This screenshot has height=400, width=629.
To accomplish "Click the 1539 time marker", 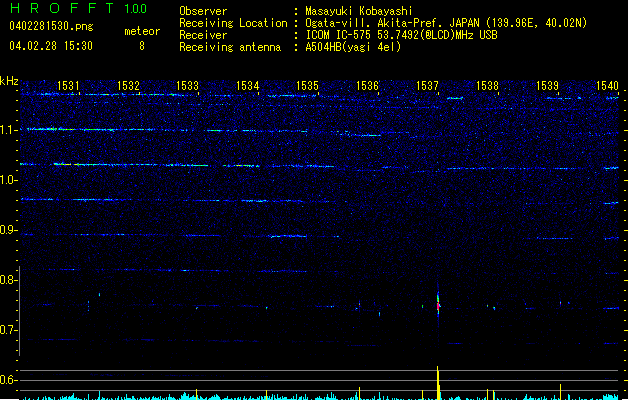I will (x=548, y=85).
